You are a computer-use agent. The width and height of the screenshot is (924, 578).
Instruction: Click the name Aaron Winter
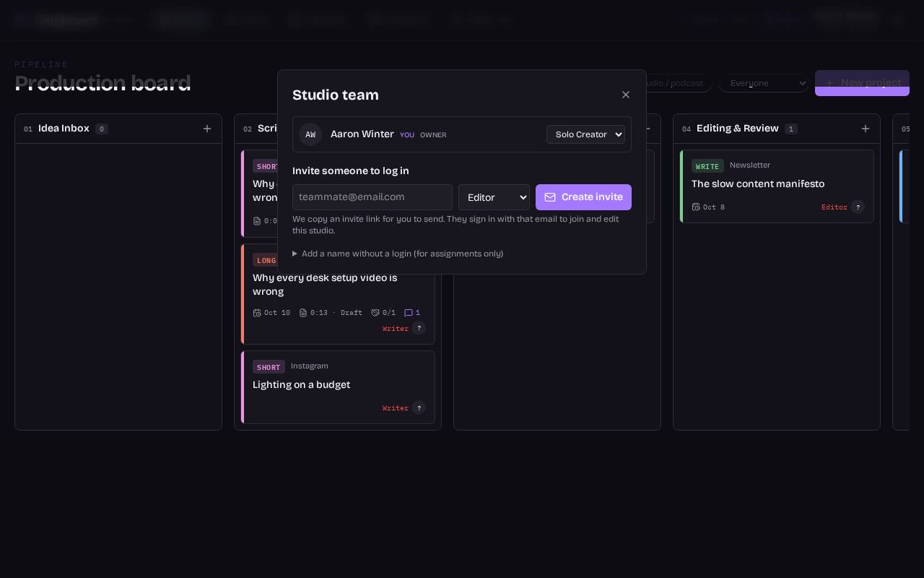click(x=362, y=134)
